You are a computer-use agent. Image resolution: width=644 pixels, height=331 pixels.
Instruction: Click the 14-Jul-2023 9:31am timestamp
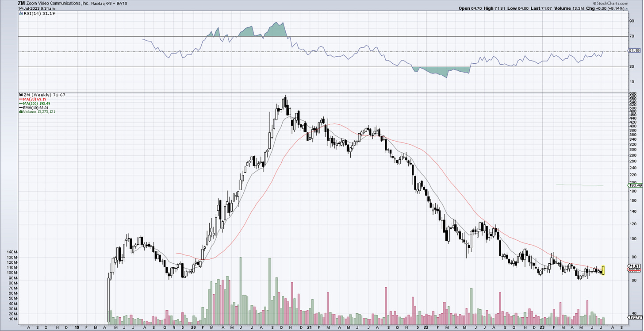pos(36,8)
